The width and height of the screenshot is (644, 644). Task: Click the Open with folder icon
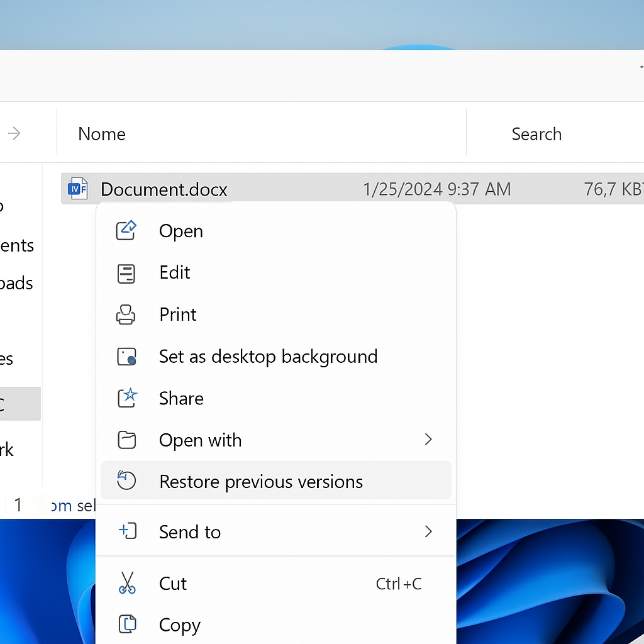126,440
